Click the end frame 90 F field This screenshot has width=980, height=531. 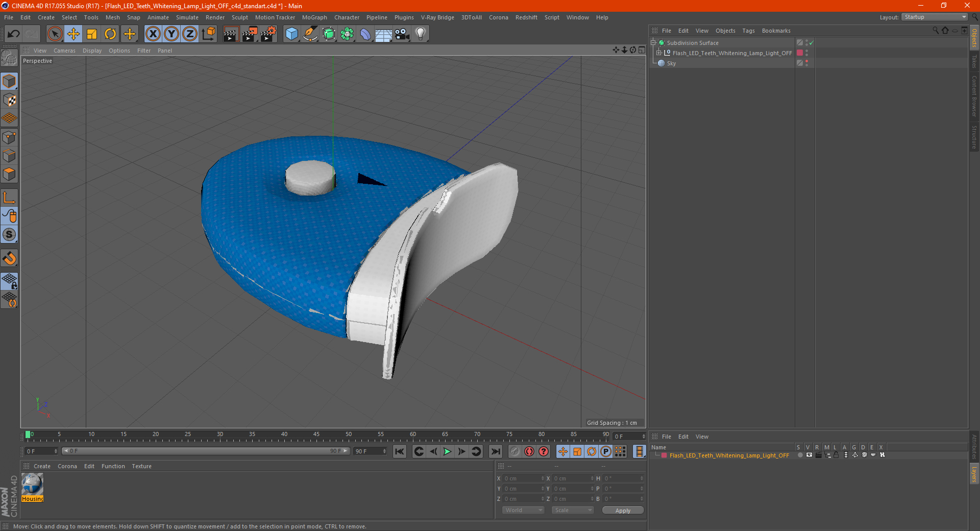click(x=371, y=451)
